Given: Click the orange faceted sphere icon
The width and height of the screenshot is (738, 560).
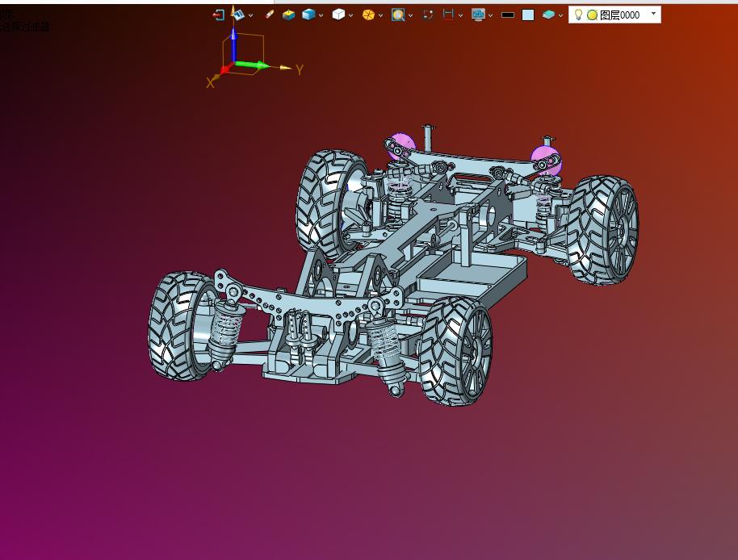Looking at the screenshot, I should (368, 15).
